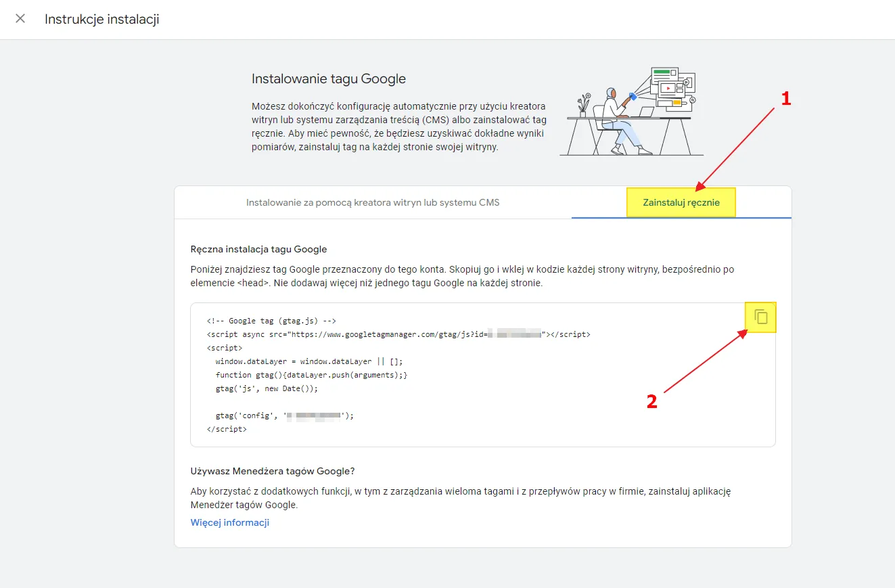
Task: Open the kreatora witryn lub systemu CMS tab
Action: 373,202
